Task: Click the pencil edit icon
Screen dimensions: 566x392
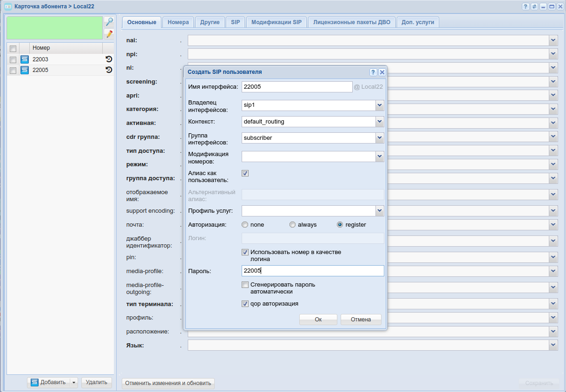Action: [109, 34]
